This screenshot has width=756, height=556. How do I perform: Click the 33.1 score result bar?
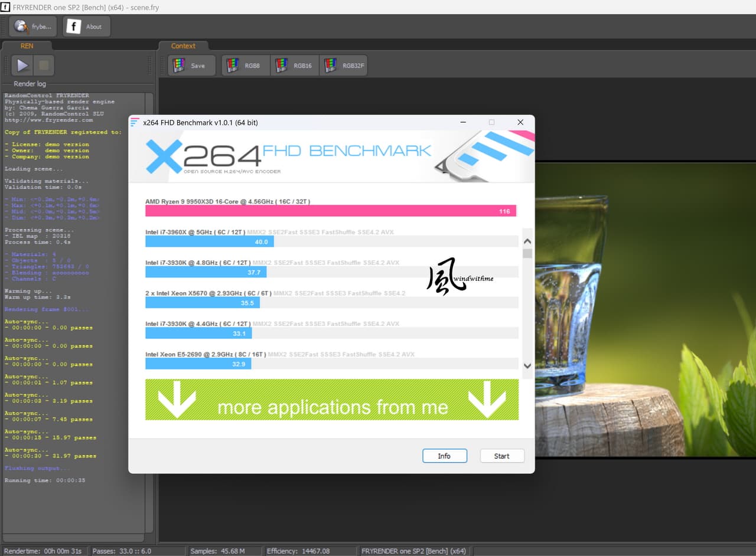tap(198, 333)
